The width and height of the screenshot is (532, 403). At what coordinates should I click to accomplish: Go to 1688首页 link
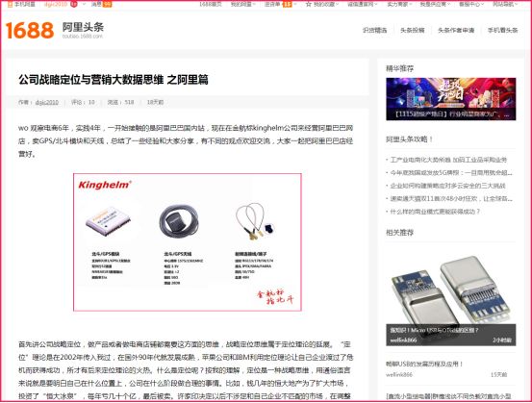coord(211,5)
